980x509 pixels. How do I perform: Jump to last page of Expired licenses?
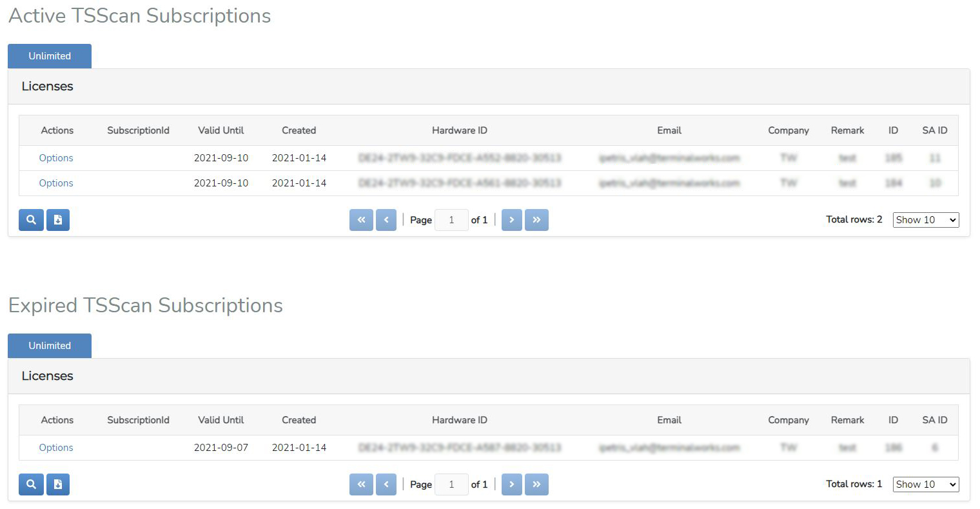point(536,484)
